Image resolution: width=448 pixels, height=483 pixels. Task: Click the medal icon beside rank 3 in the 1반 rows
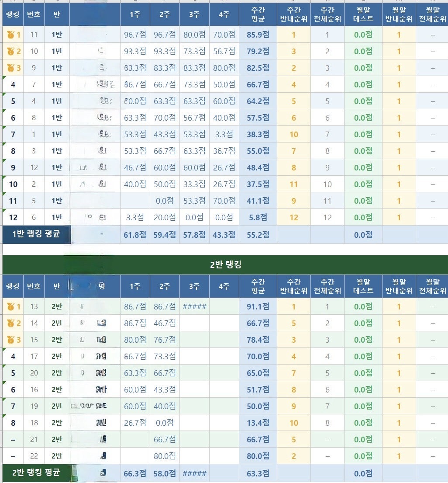pos(11,68)
